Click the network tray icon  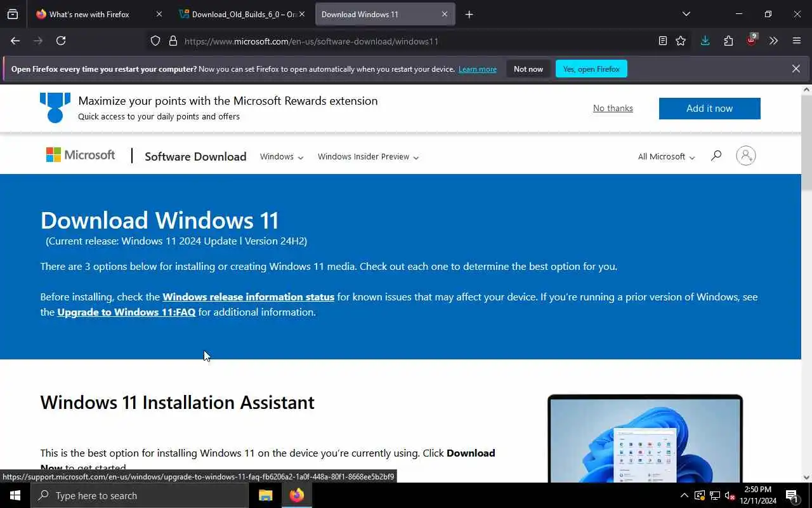pyautogui.click(x=714, y=495)
